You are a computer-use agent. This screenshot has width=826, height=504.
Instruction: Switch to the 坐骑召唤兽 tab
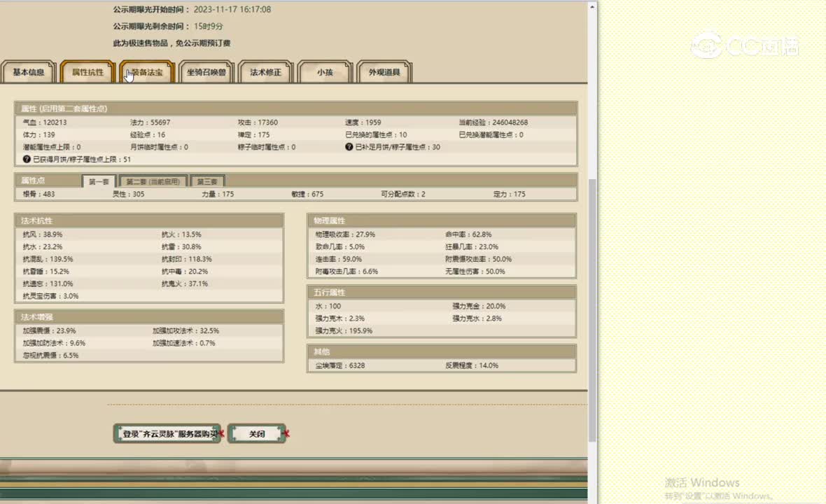(206, 72)
